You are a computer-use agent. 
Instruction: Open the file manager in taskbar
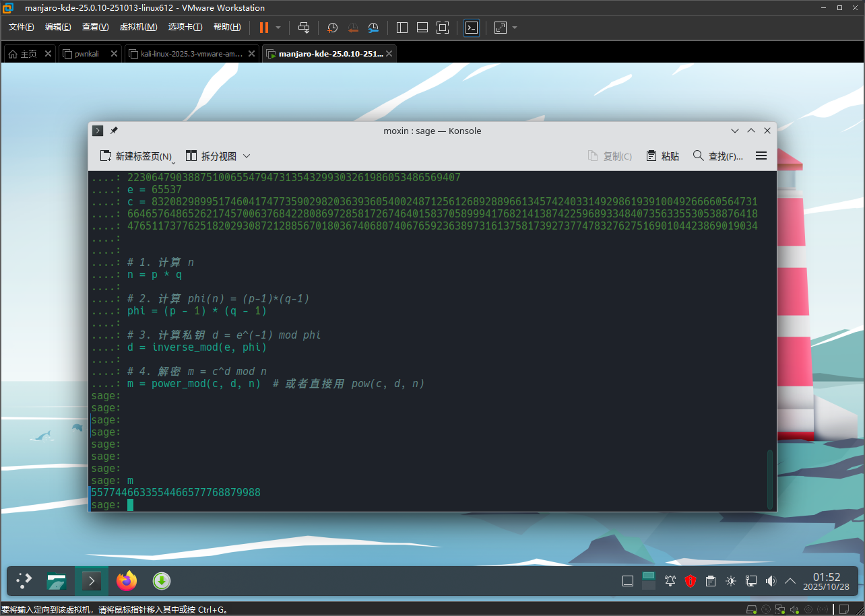[57, 580]
